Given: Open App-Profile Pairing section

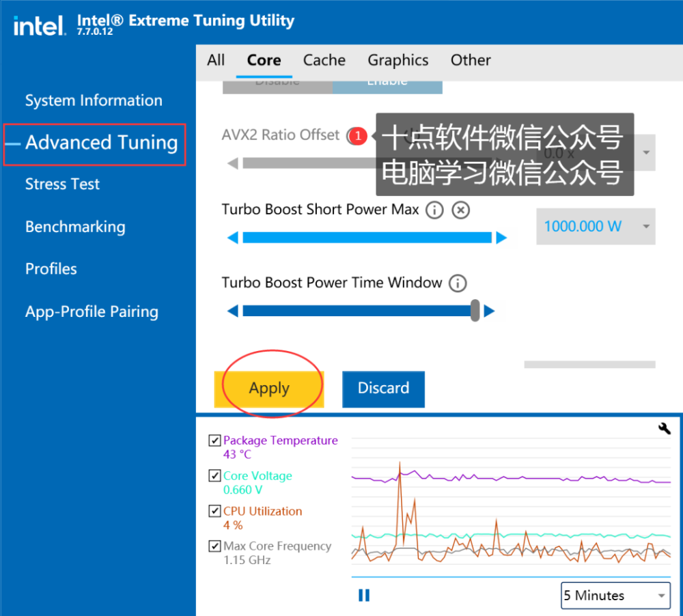Looking at the screenshot, I should 92,311.
